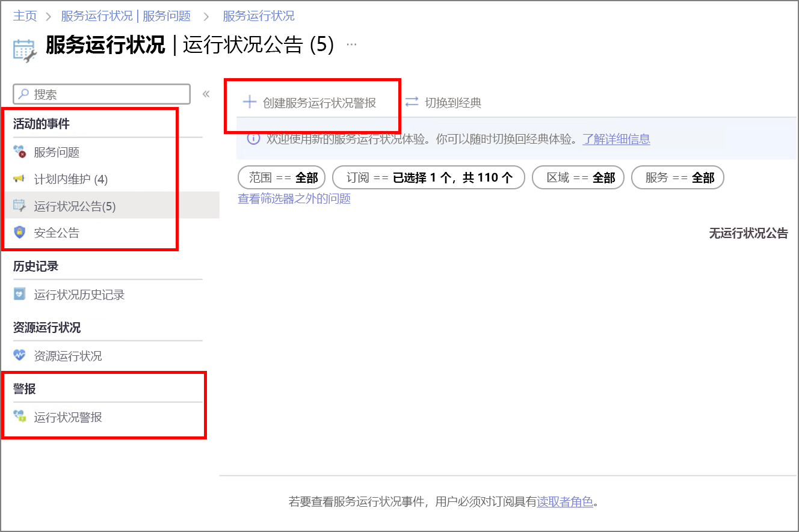Viewport: 799px width, 532px height.
Task: Click the 历史记录 section heading
Action: 36,266
